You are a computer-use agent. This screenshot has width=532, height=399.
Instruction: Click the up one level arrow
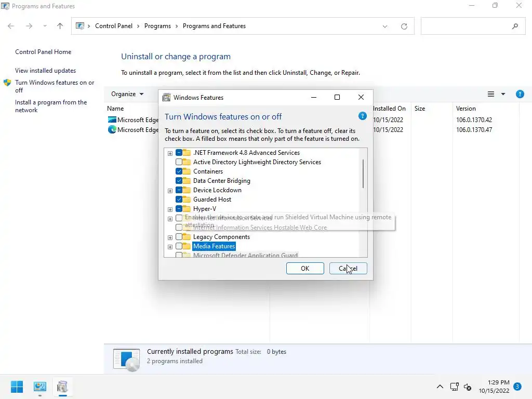(x=60, y=26)
